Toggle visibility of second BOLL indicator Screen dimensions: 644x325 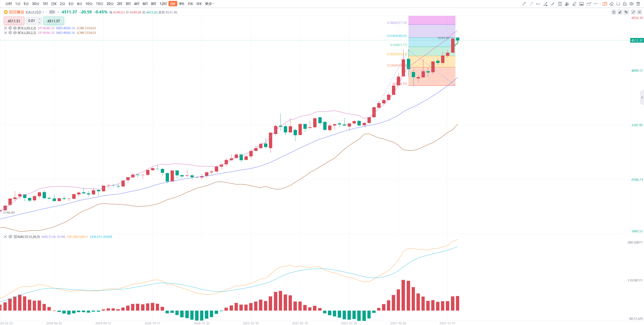click(x=15, y=33)
